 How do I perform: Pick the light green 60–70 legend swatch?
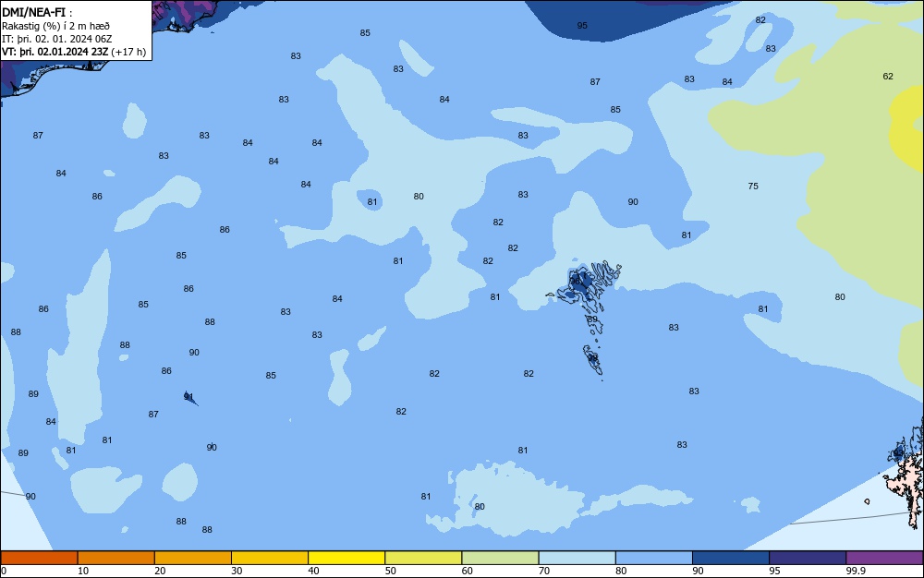point(500,558)
